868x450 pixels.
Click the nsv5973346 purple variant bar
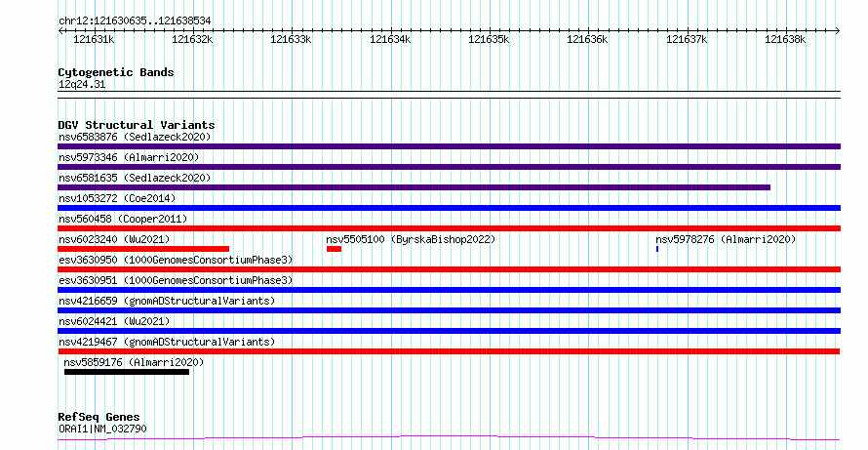[449, 167]
